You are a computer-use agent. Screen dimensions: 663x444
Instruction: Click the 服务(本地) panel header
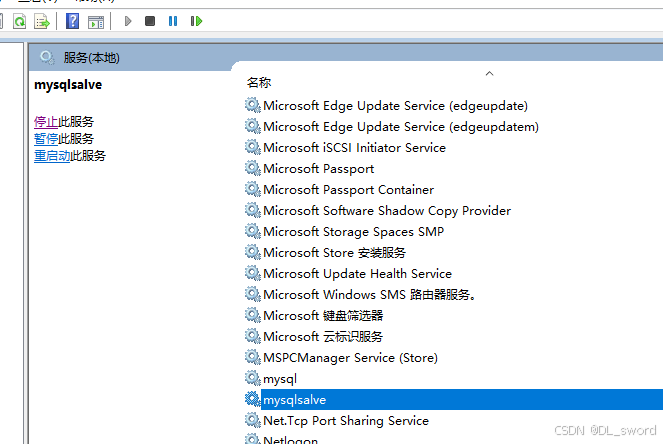tap(90, 58)
